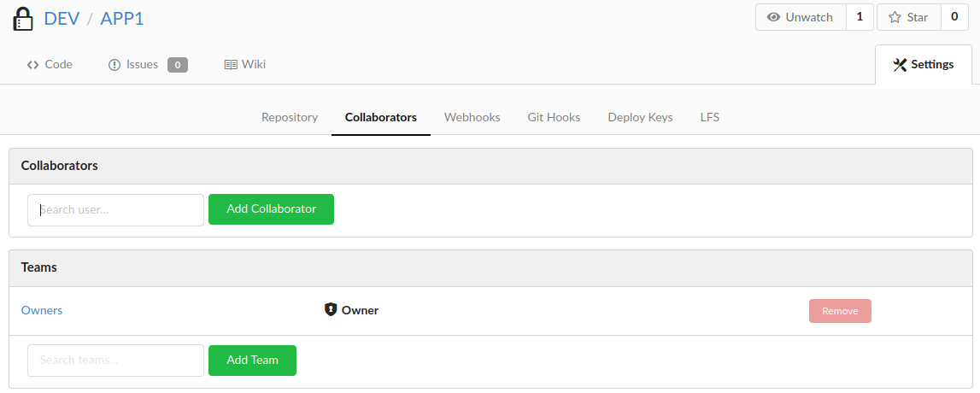Focus the Search user input field

[x=115, y=210]
